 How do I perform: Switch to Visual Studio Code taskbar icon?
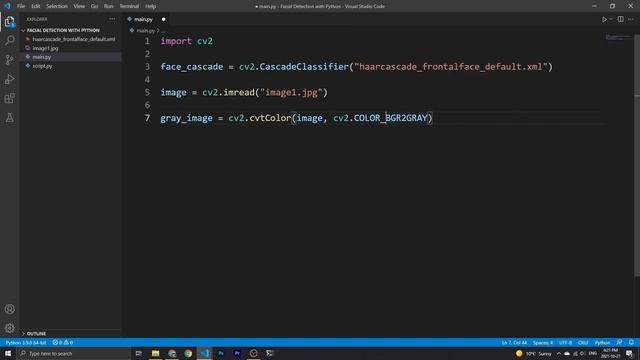tap(204, 353)
